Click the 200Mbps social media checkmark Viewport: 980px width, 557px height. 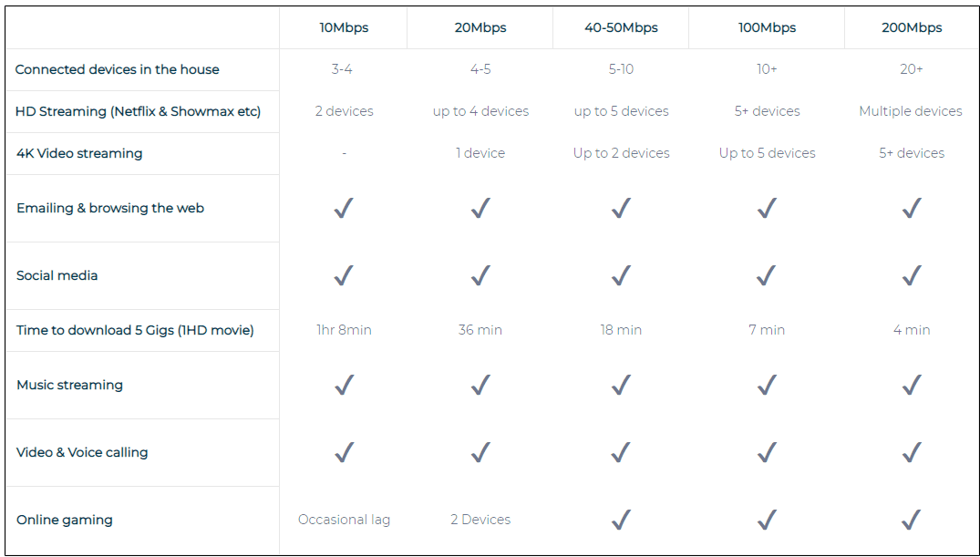(x=911, y=275)
